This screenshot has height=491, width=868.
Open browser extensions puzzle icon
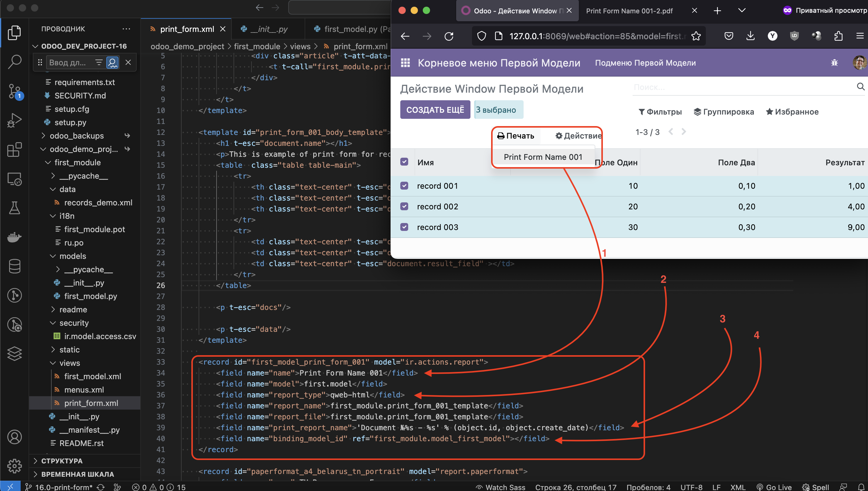pyautogui.click(x=838, y=36)
